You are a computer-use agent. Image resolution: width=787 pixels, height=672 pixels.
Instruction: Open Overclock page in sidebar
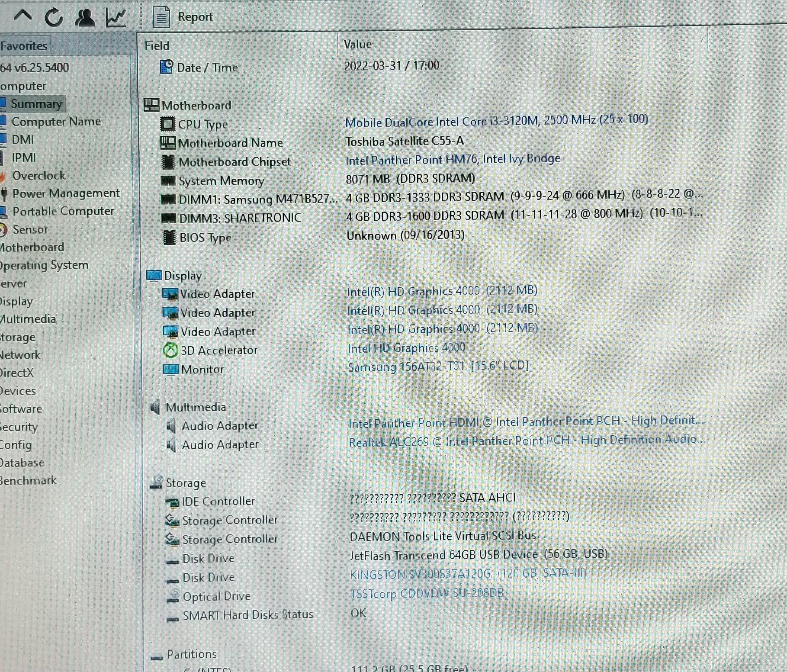(x=39, y=175)
